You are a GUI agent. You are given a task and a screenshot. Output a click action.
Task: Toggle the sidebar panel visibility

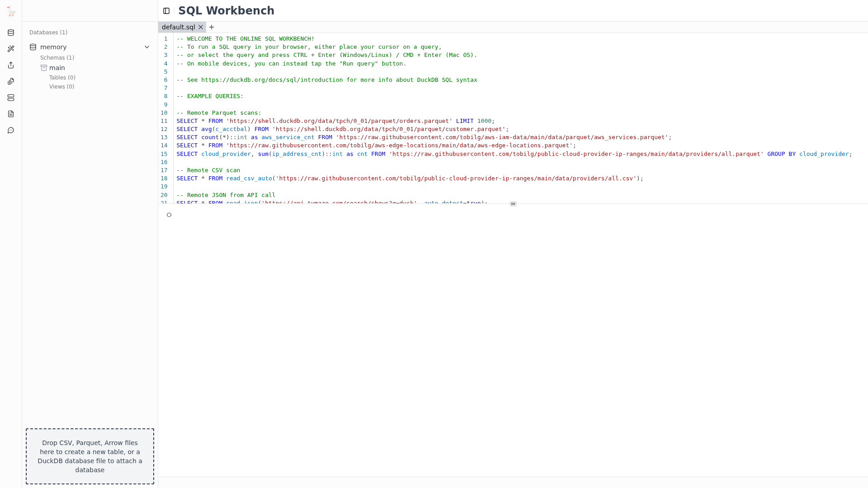point(166,11)
